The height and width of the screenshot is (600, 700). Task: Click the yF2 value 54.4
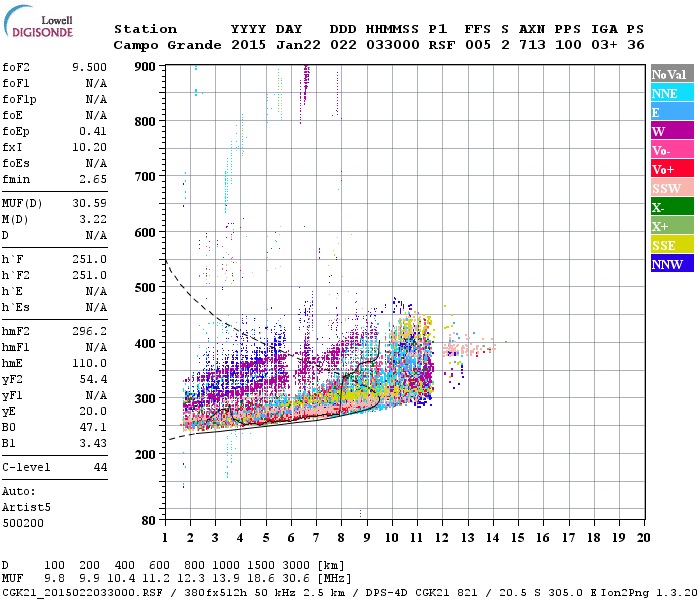tap(93, 379)
